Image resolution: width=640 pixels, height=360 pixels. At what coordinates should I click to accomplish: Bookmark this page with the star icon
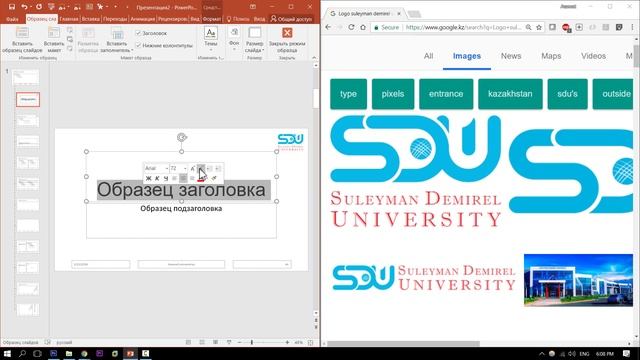(539, 27)
